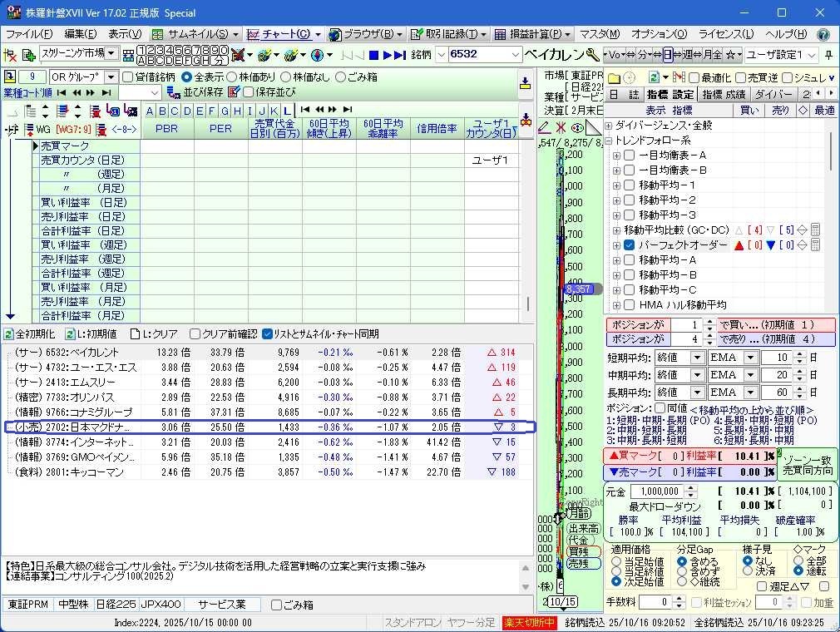
Task: Click the blue stop square playback button
Action: (374, 55)
